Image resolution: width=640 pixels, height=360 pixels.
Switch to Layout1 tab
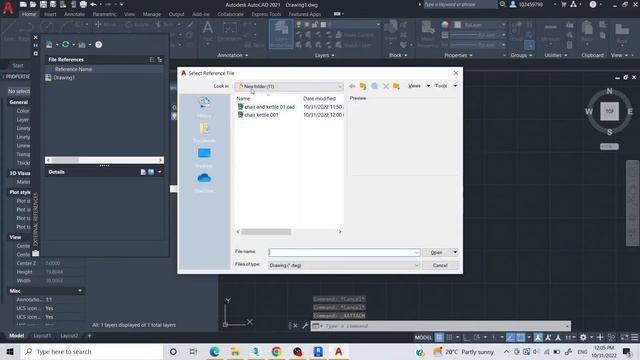(42, 336)
